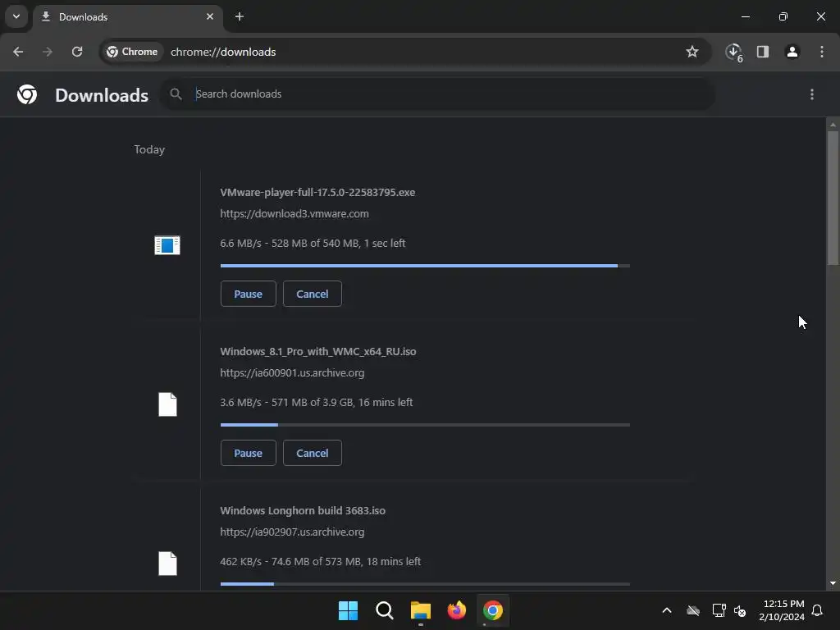This screenshot has width=840, height=630.
Task: Open the side panel icon
Action: coord(763,52)
